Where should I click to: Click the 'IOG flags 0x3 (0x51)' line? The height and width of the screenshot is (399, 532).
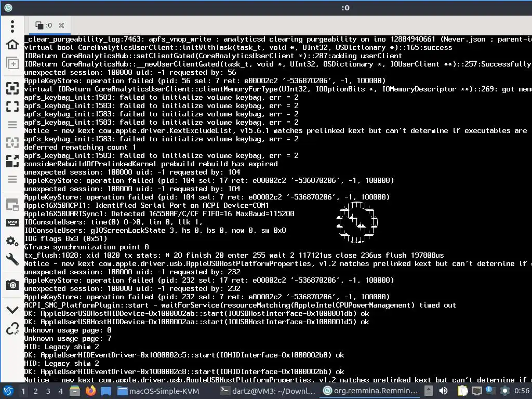click(65, 238)
